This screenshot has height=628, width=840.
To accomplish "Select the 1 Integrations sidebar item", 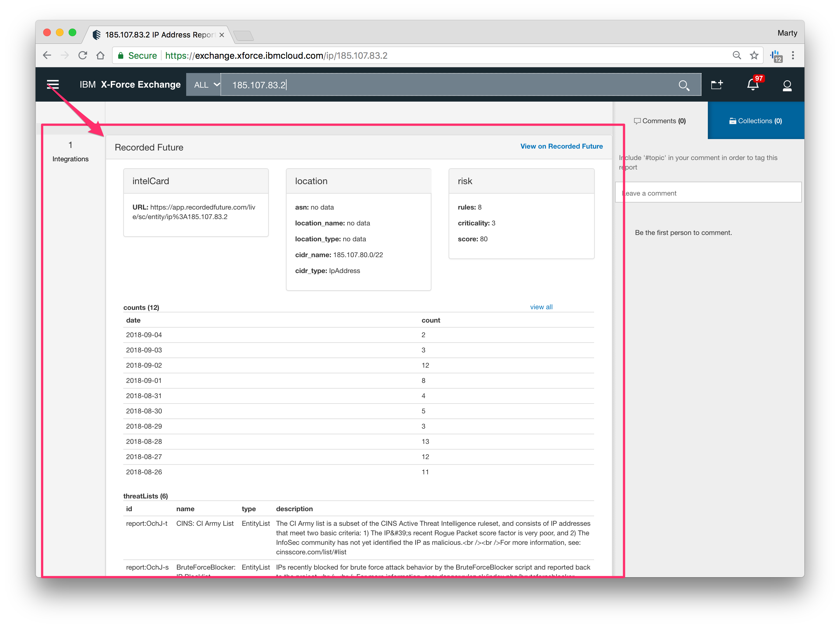I will [70, 152].
